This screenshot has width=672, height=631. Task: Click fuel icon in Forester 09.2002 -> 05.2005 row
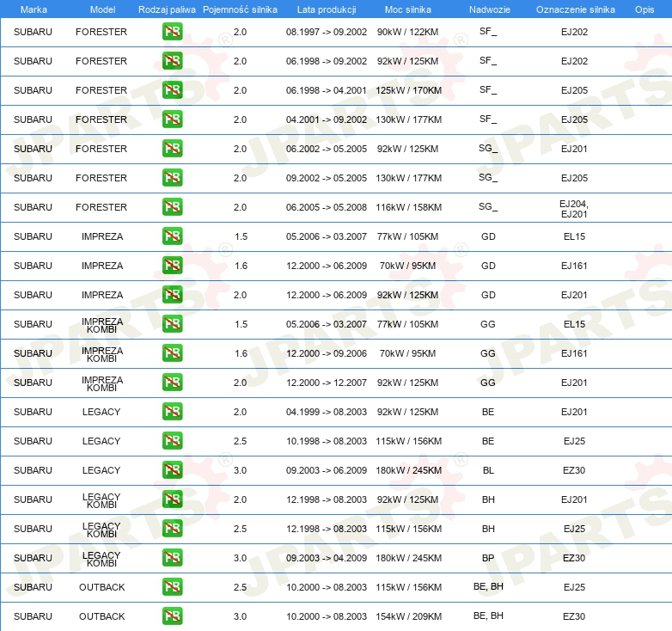pyautogui.click(x=172, y=177)
